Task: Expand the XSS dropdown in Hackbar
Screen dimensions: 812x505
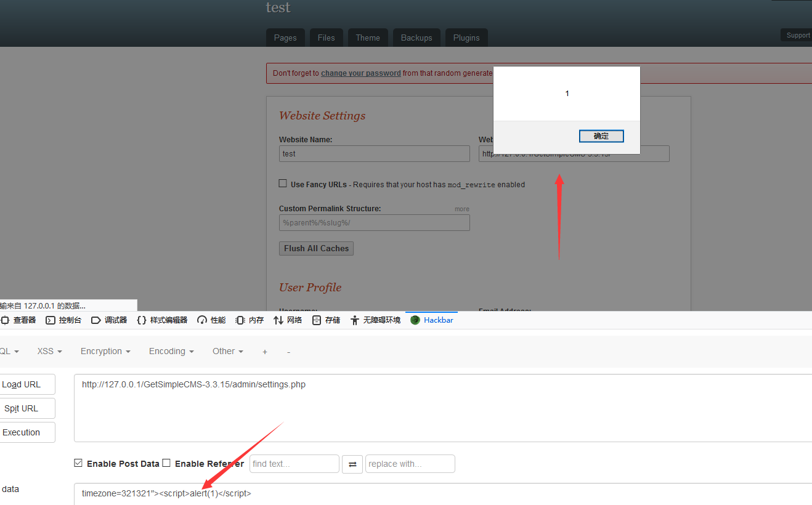Action: pyautogui.click(x=49, y=351)
